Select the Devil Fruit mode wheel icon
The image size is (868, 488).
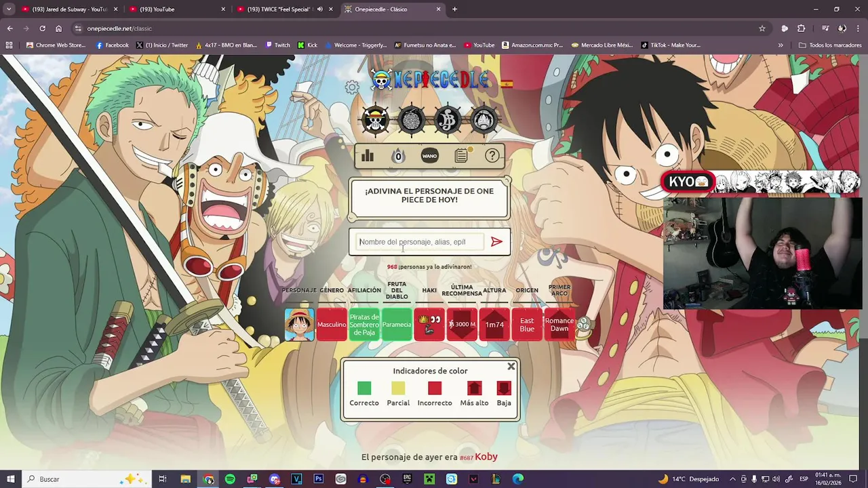[412, 121]
